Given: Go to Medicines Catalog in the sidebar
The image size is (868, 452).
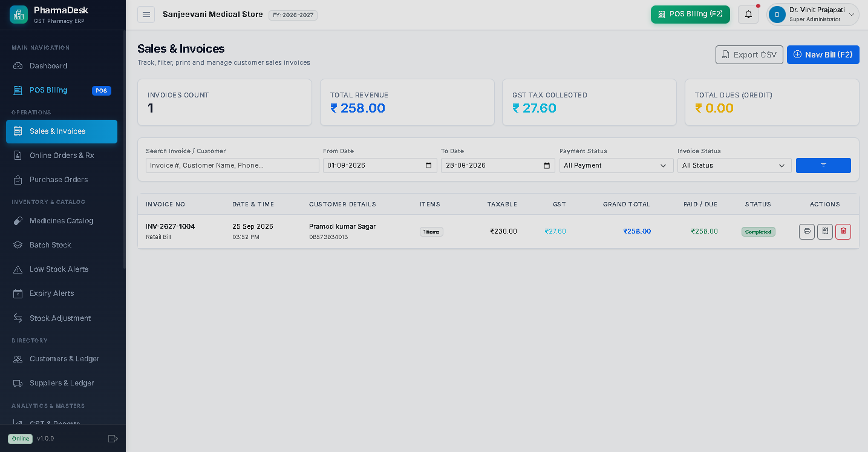Looking at the screenshot, I should (62, 221).
